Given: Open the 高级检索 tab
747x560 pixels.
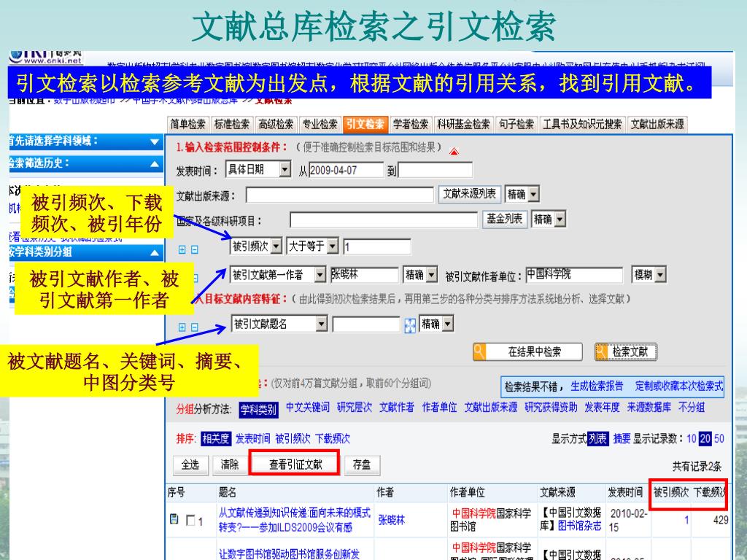Looking at the screenshot, I should [276, 124].
